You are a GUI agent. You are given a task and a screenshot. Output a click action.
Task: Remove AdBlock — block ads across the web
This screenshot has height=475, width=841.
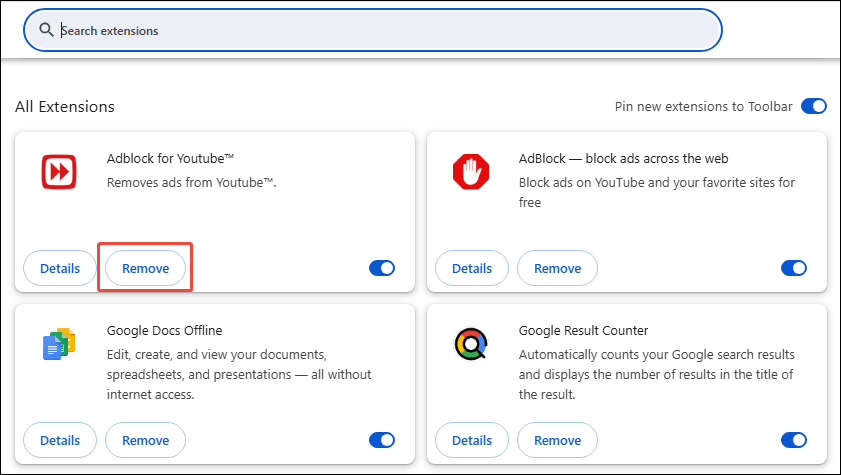557,268
